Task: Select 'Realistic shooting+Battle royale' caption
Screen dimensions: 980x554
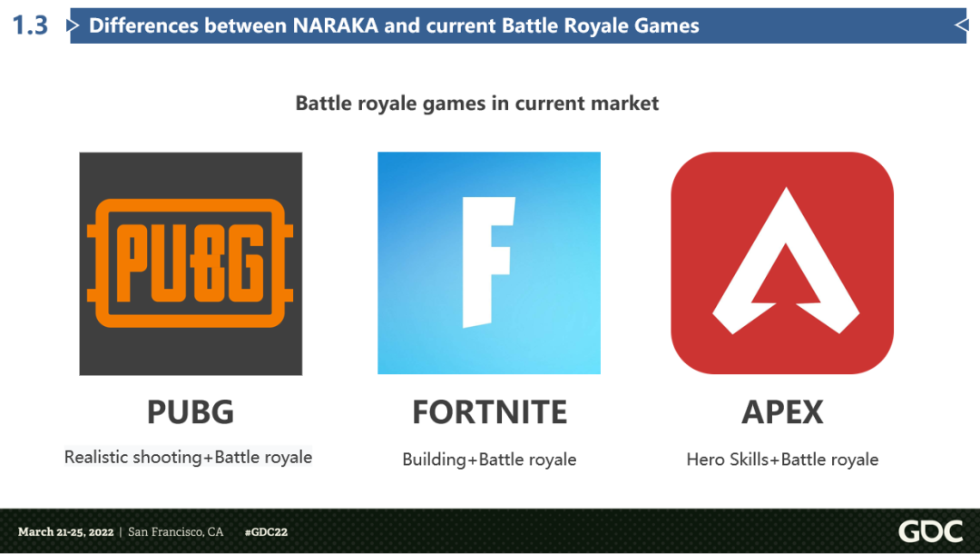Action: click(x=188, y=457)
